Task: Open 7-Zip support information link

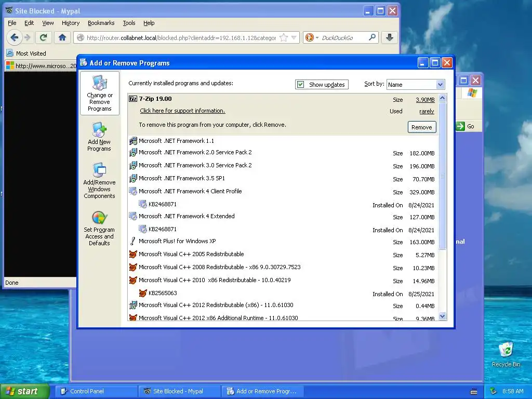Action: (182, 111)
